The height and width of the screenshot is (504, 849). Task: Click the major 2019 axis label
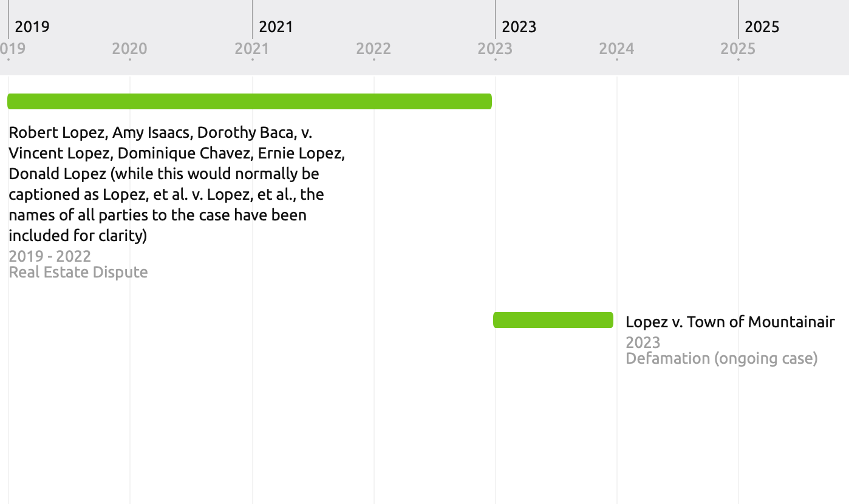tap(32, 27)
